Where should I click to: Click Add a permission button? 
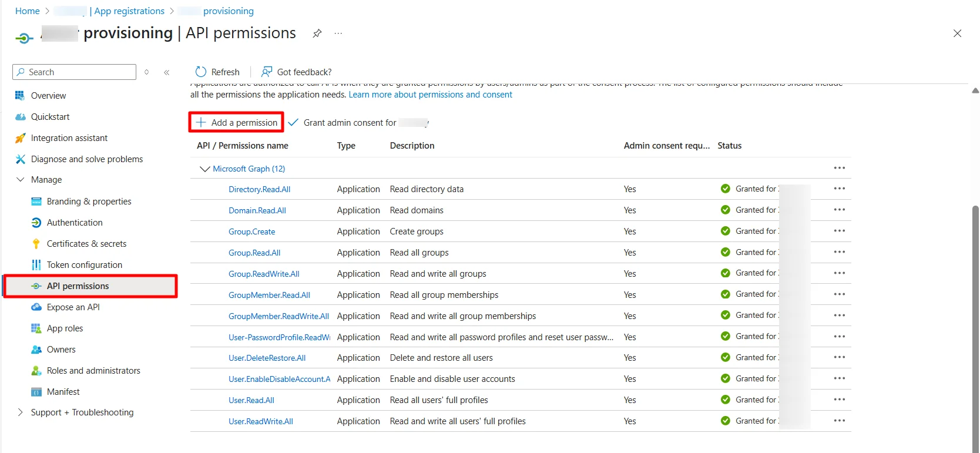tap(236, 122)
